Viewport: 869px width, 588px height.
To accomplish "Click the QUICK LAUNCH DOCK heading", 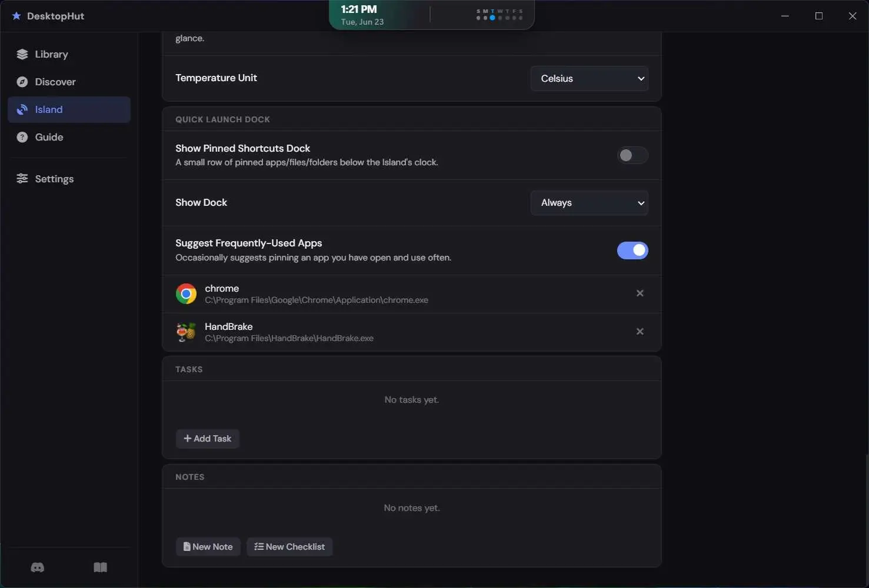I will (222, 119).
